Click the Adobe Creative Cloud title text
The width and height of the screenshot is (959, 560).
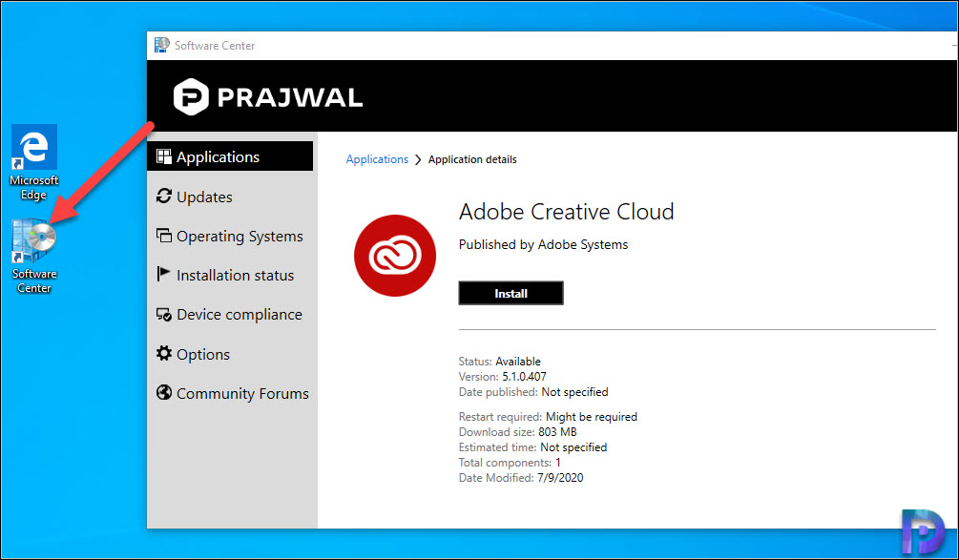pyautogui.click(x=567, y=212)
